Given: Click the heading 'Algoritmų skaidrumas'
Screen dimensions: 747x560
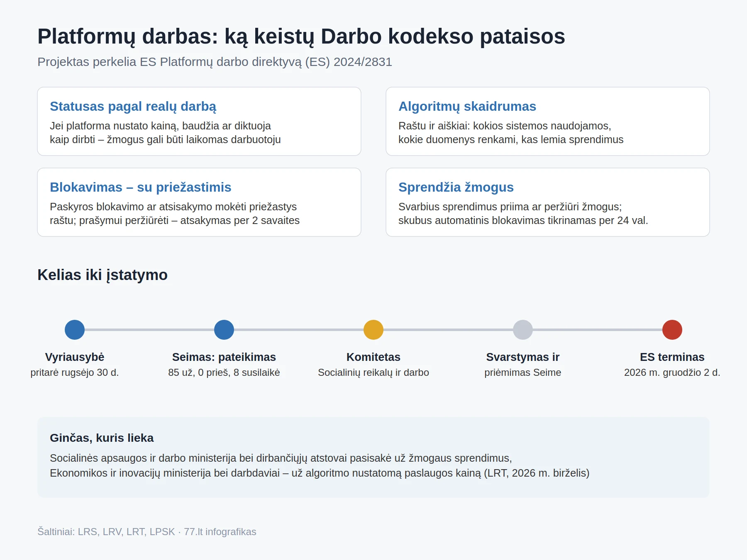Looking at the screenshot, I should pos(467,107).
